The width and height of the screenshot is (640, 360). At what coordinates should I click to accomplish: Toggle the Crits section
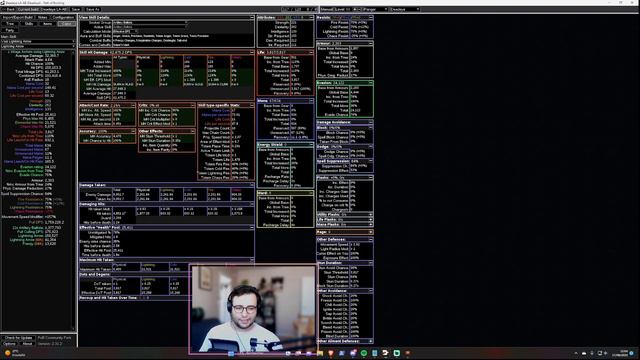tap(192, 105)
